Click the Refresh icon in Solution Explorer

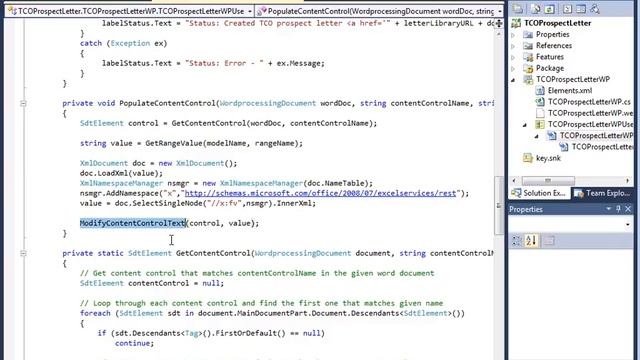tap(549, 8)
